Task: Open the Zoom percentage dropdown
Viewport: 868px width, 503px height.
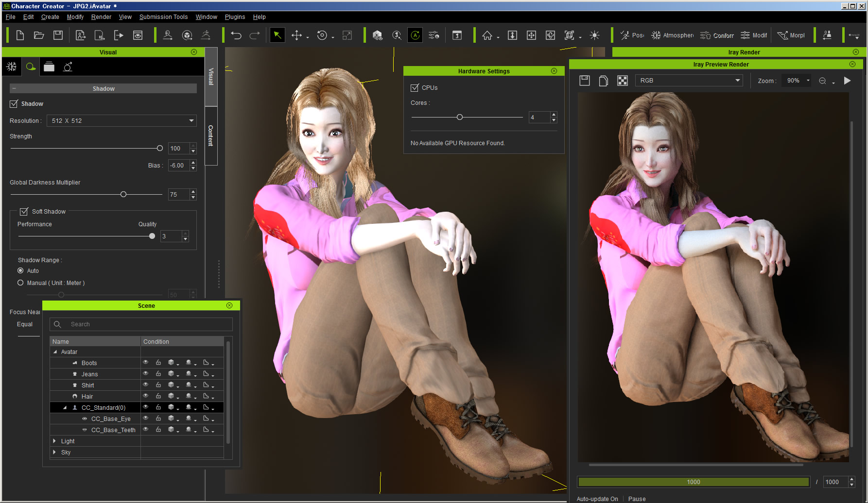Action: pos(797,81)
